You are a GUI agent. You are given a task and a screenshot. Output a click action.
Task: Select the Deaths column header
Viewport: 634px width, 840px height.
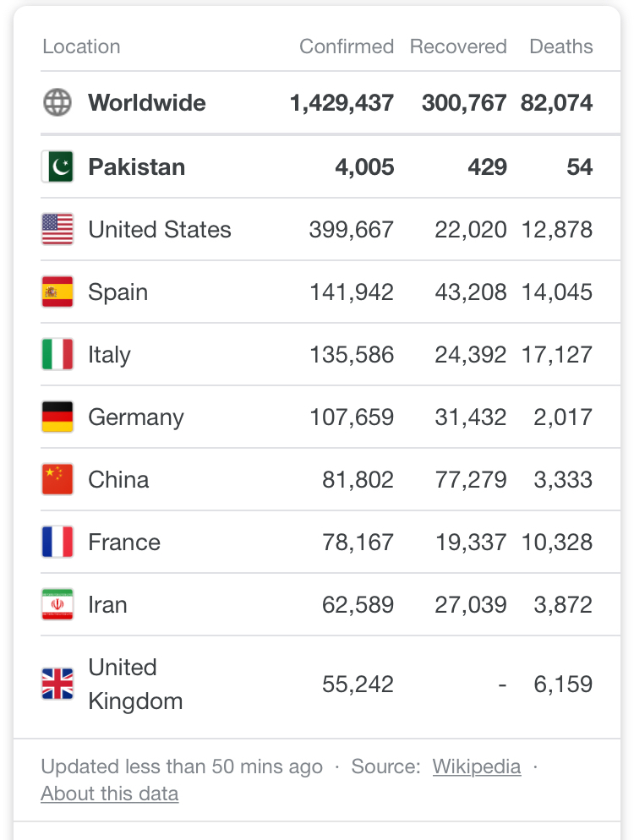pyautogui.click(x=561, y=46)
